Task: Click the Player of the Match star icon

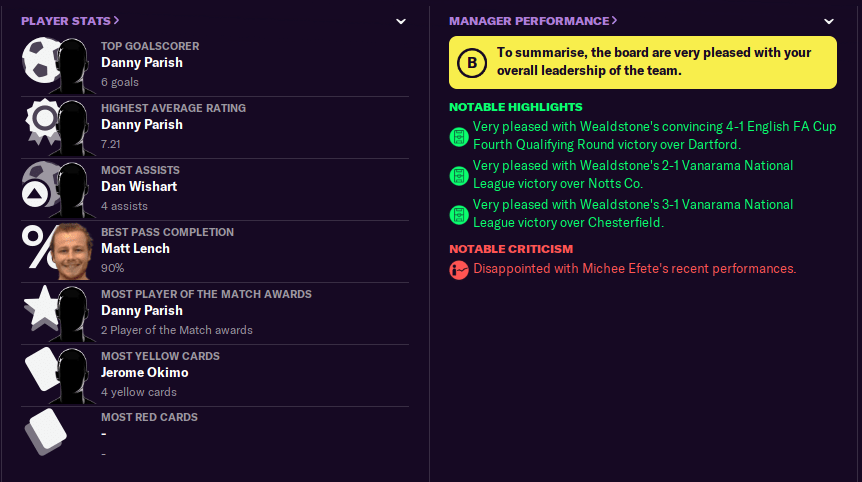Action: pos(40,308)
